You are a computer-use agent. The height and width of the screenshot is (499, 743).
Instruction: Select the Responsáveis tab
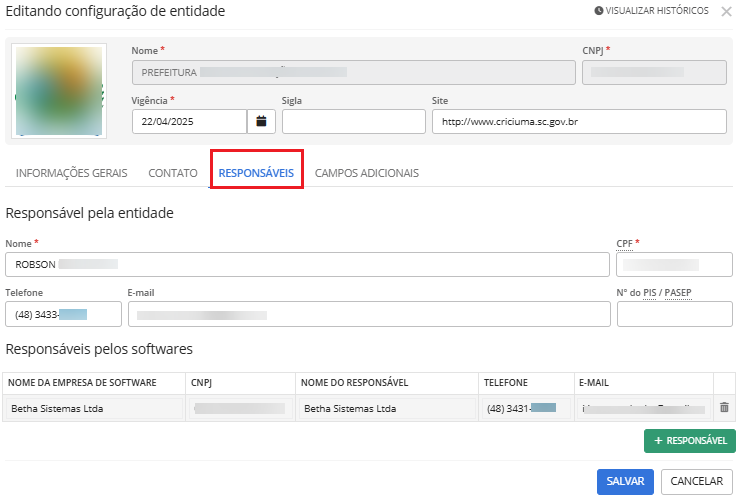(x=256, y=173)
